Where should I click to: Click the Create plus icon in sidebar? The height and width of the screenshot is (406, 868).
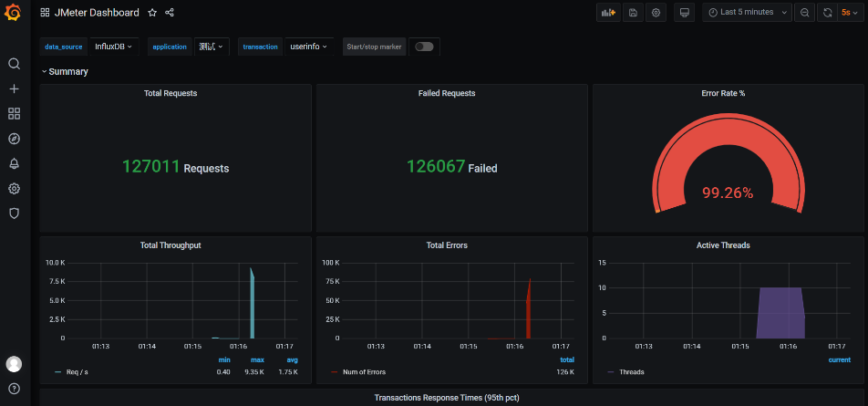click(15, 89)
